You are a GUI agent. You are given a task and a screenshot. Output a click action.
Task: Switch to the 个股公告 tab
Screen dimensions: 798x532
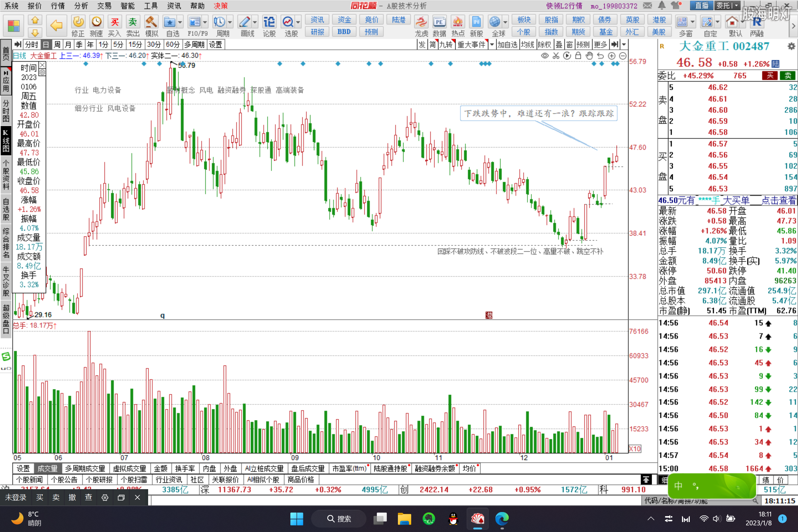click(64, 480)
